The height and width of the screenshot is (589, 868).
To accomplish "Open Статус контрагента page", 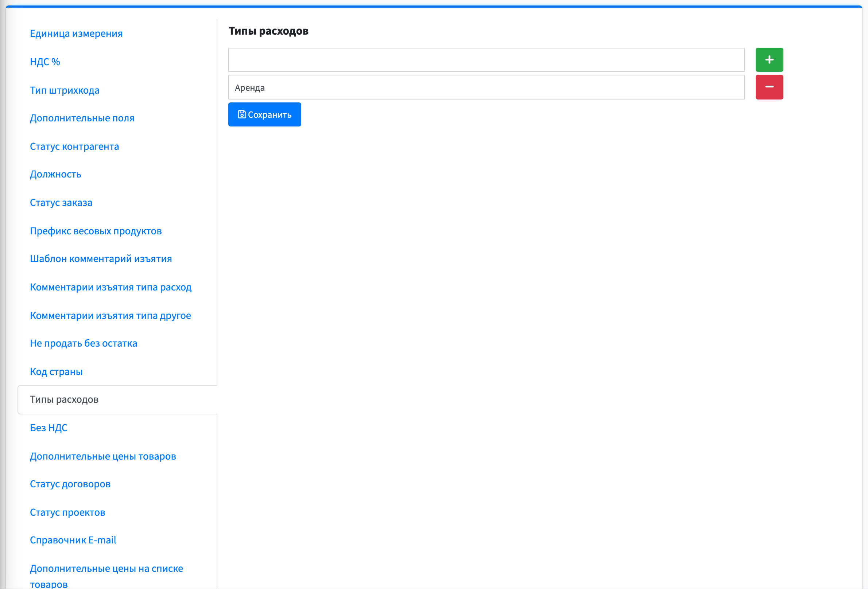I will pyautogui.click(x=74, y=146).
